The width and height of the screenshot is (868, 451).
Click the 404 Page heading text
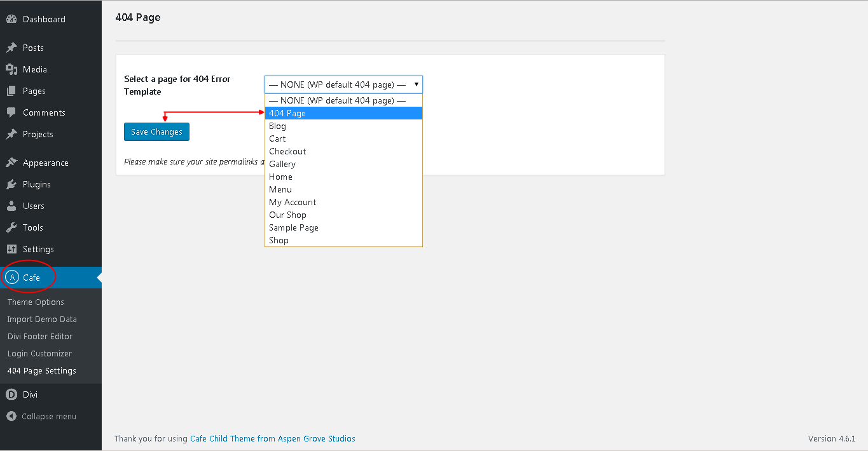pos(138,18)
